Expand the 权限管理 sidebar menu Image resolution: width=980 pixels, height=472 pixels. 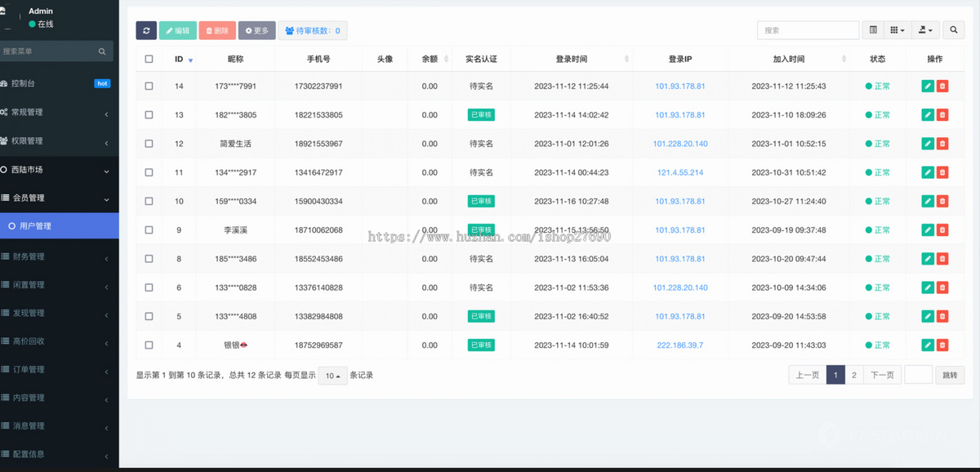click(x=59, y=140)
